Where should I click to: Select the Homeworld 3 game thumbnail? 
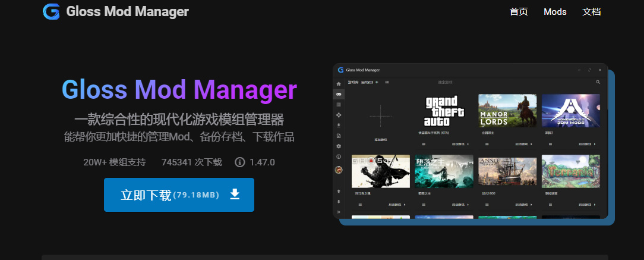click(x=571, y=111)
